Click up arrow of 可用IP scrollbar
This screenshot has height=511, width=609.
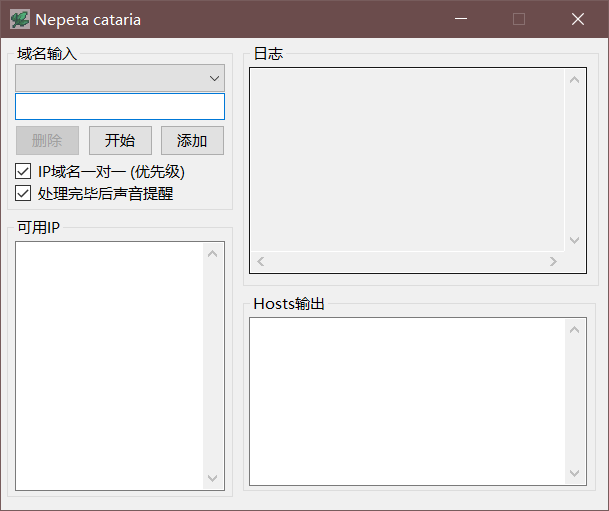coord(212,254)
